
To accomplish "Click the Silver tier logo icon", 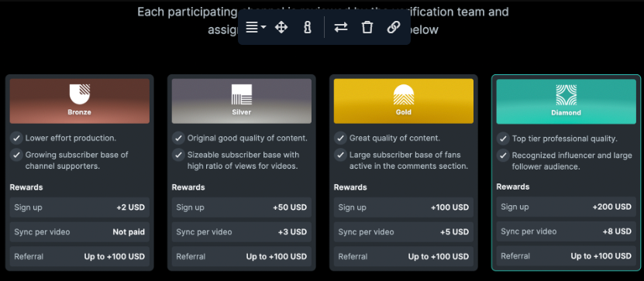I will 242,94.
